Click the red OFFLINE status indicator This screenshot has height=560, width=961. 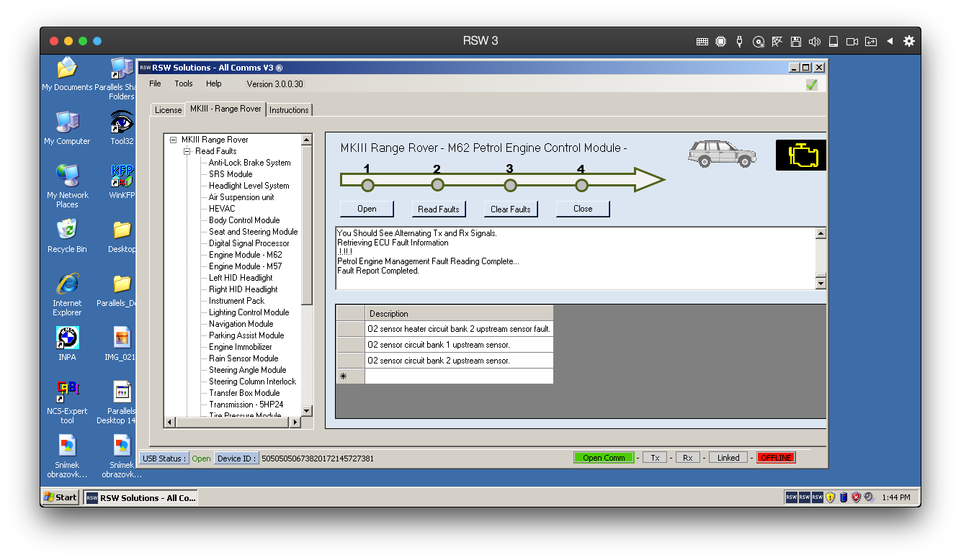coord(776,458)
